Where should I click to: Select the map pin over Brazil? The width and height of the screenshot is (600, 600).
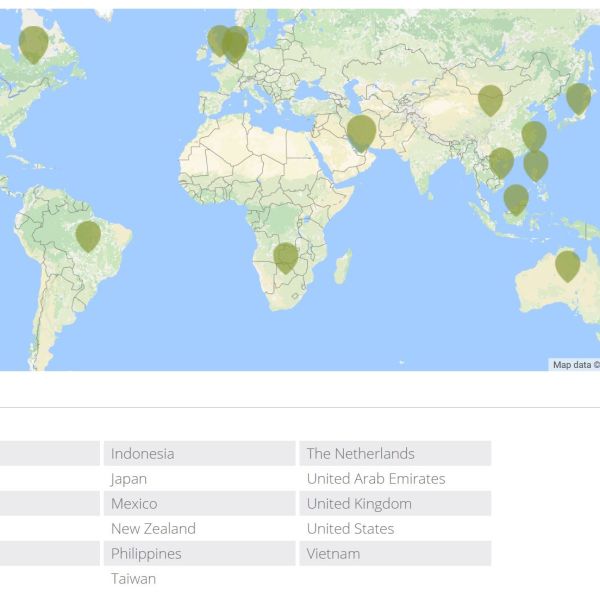click(x=88, y=235)
